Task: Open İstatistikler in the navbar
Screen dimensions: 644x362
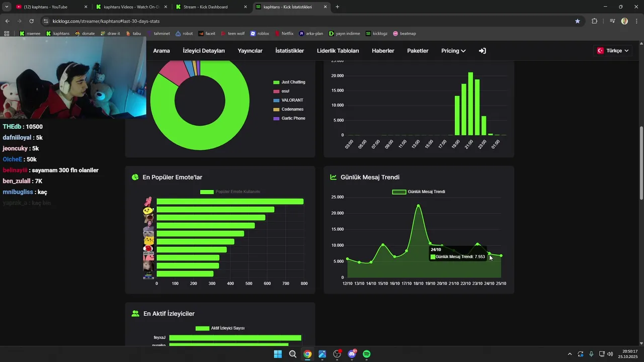Action: click(x=290, y=51)
